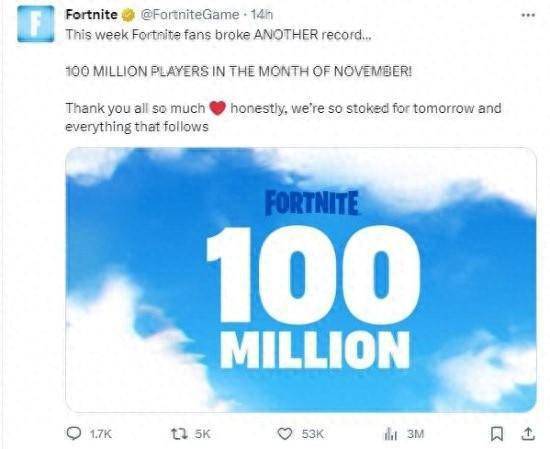Click the repost arrows icon
The image size is (550, 449).
pyautogui.click(x=179, y=434)
